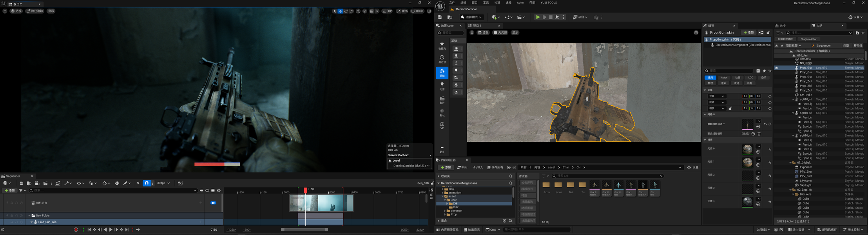Open the Sequencer curve editor icon
This screenshot has width=868, height=235.
180,183
